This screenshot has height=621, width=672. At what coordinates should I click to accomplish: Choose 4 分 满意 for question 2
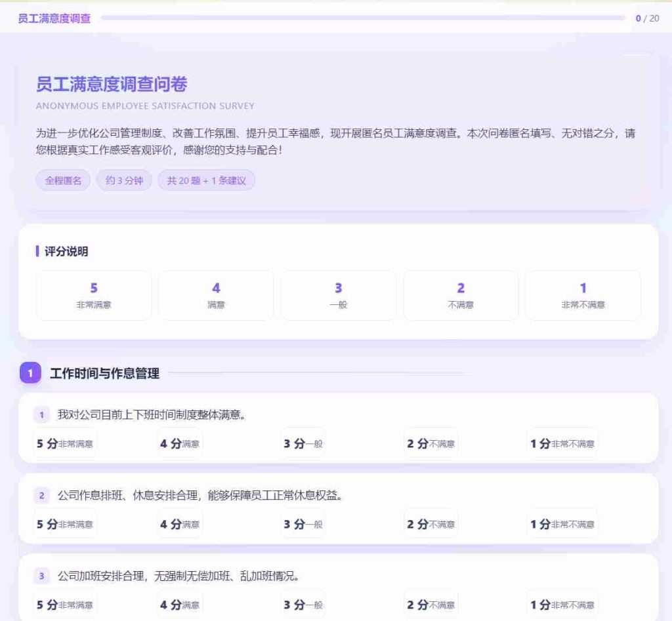point(180,524)
